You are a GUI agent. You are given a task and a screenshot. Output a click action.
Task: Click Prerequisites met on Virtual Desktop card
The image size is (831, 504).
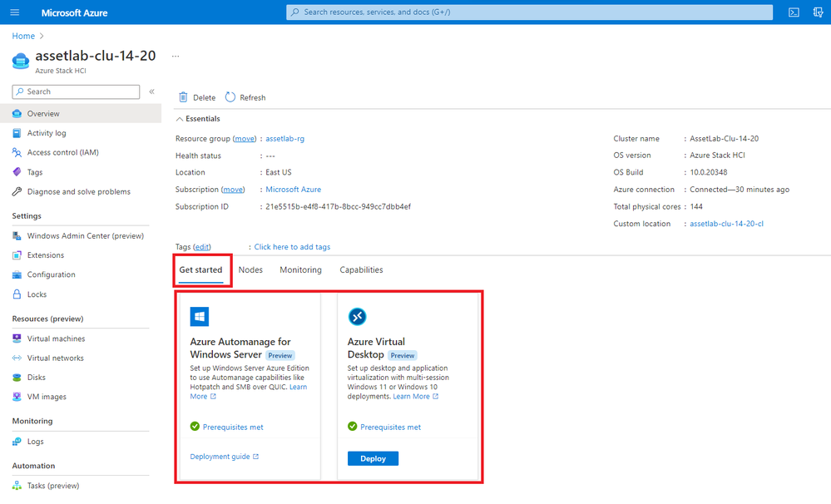click(x=391, y=427)
